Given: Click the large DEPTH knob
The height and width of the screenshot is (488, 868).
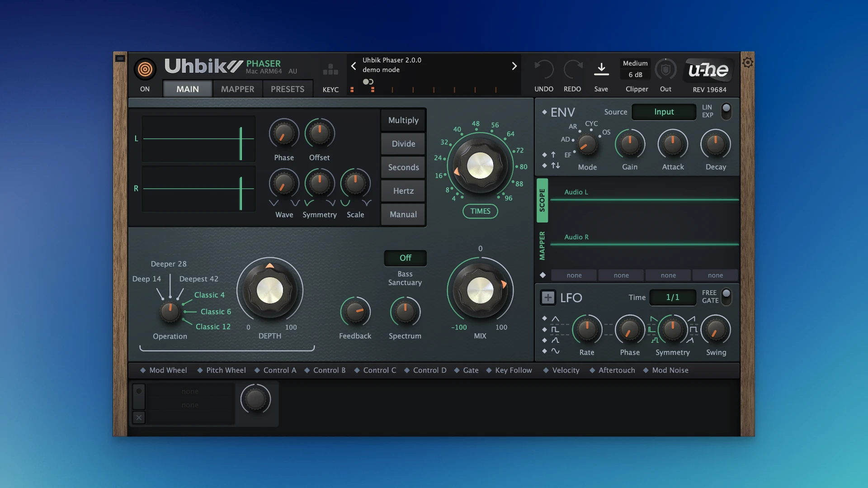Looking at the screenshot, I should pyautogui.click(x=270, y=290).
